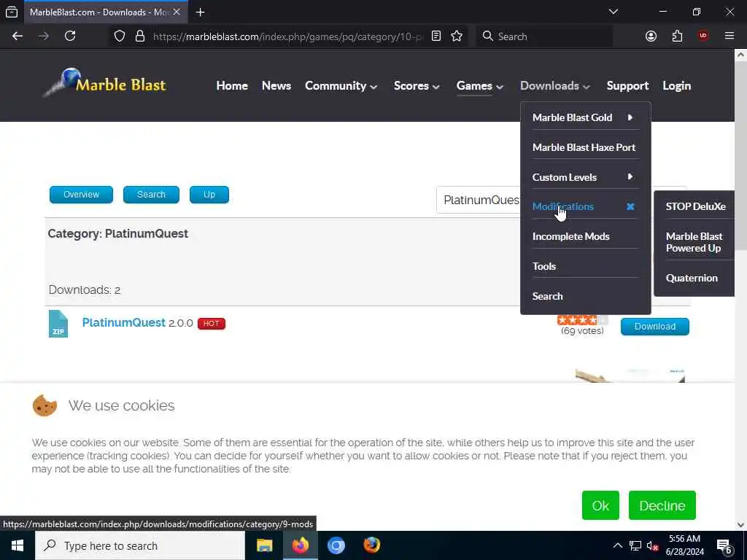The image size is (747, 560).
Task: Open the second Firefox taskbar icon
Action: 372,545
